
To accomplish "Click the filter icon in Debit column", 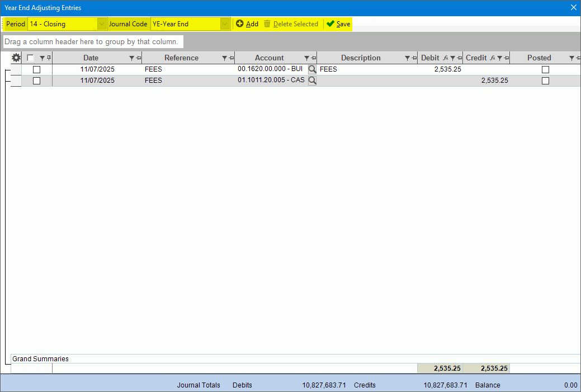I will point(452,58).
